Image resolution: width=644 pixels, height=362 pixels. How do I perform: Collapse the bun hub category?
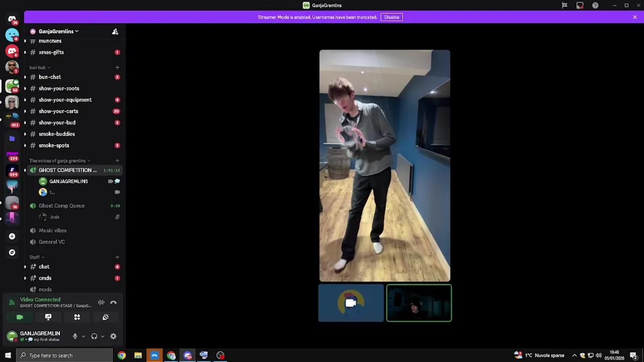pos(39,67)
